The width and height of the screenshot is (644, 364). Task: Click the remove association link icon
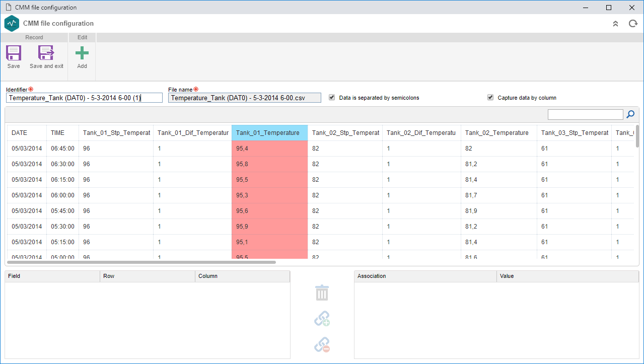(x=322, y=345)
